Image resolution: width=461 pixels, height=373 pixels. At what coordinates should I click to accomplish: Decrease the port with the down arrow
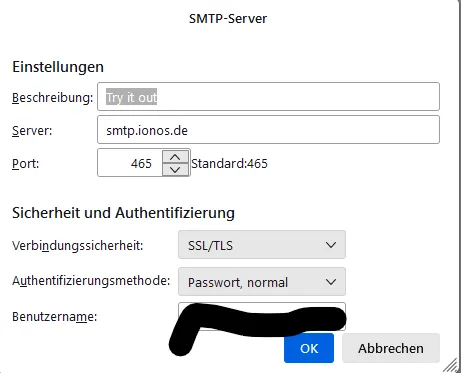pyautogui.click(x=175, y=169)
